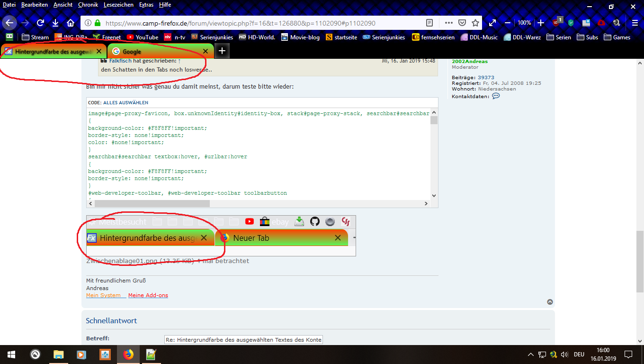Close the Google tab
644x364 pixels.
[206, 51]
